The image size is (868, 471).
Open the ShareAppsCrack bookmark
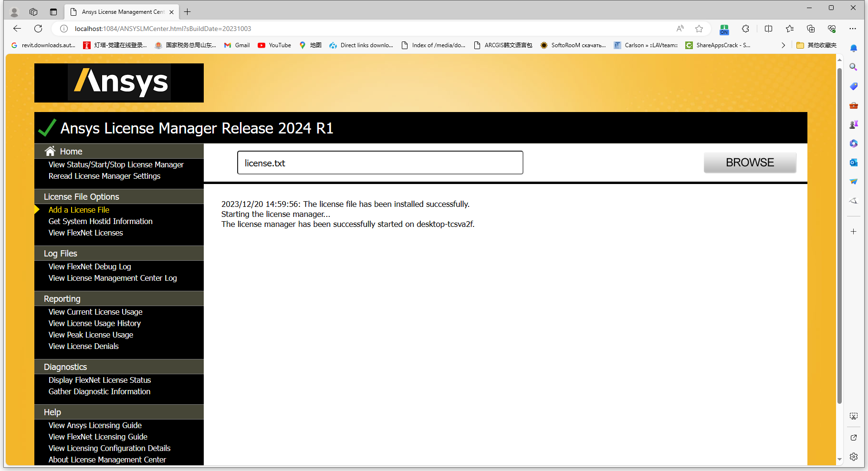tap(718, 45)
